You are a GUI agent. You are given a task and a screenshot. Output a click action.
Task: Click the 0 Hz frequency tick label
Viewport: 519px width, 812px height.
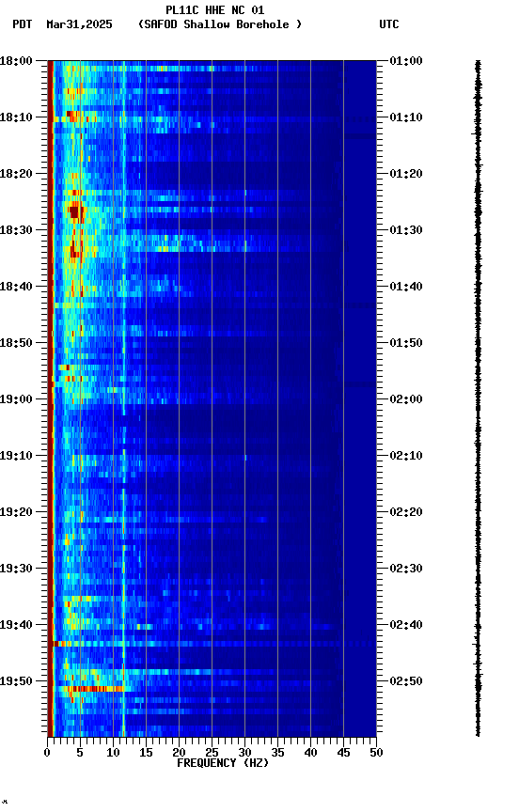[x=47, y=753]
